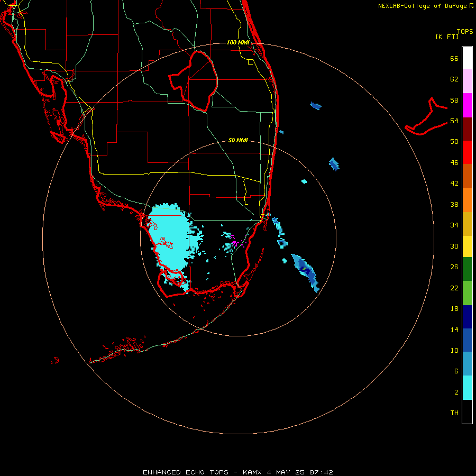Viewport: 476px width, 476px height.
Task: Select the cyan legend swatch
Action: [467, 388]
